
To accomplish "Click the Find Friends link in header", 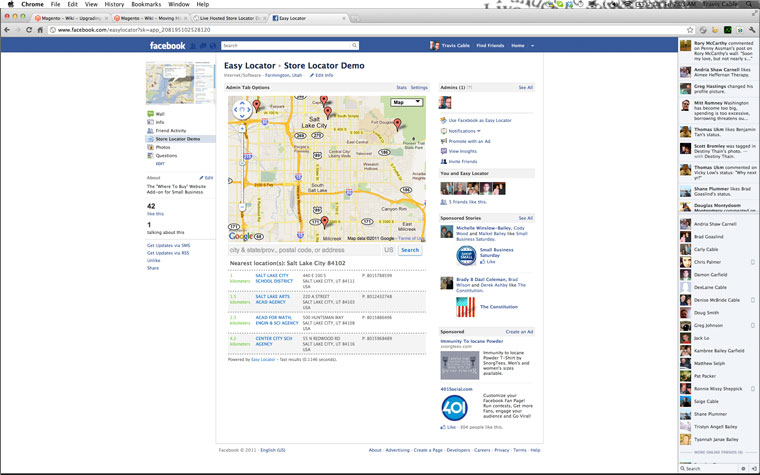I will pos(490,46).
